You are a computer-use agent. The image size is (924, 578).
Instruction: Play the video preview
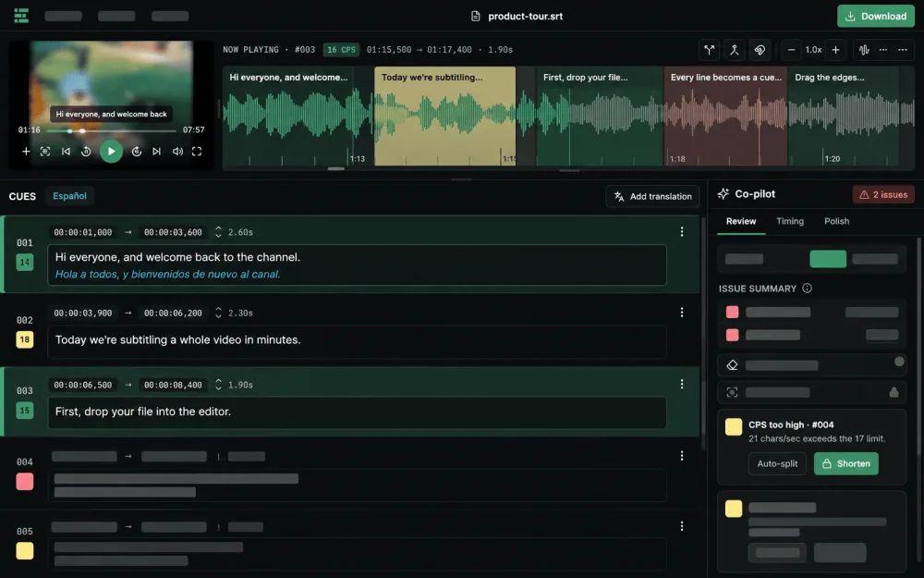111,152
